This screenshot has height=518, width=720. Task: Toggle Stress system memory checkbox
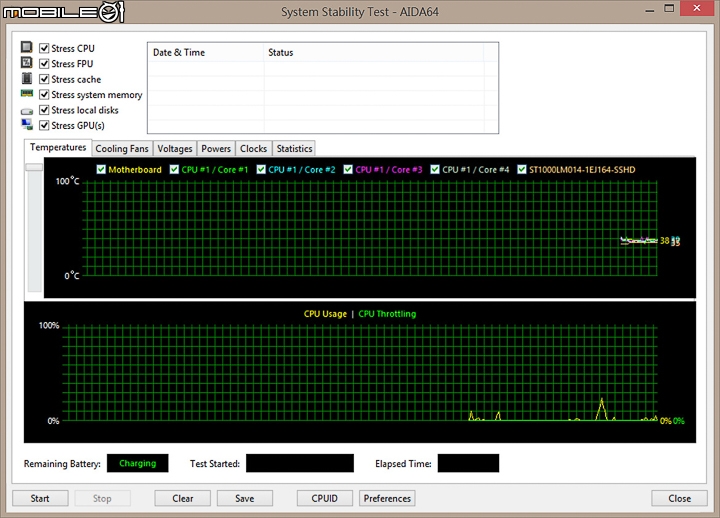pyautogui.click(x=44, y=95)
